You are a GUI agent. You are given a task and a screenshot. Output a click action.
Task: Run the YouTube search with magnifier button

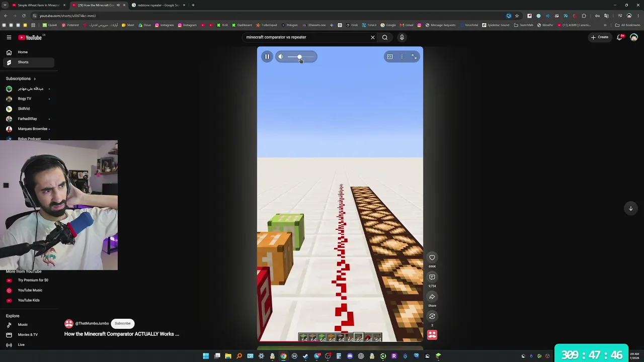pos(385,37)
